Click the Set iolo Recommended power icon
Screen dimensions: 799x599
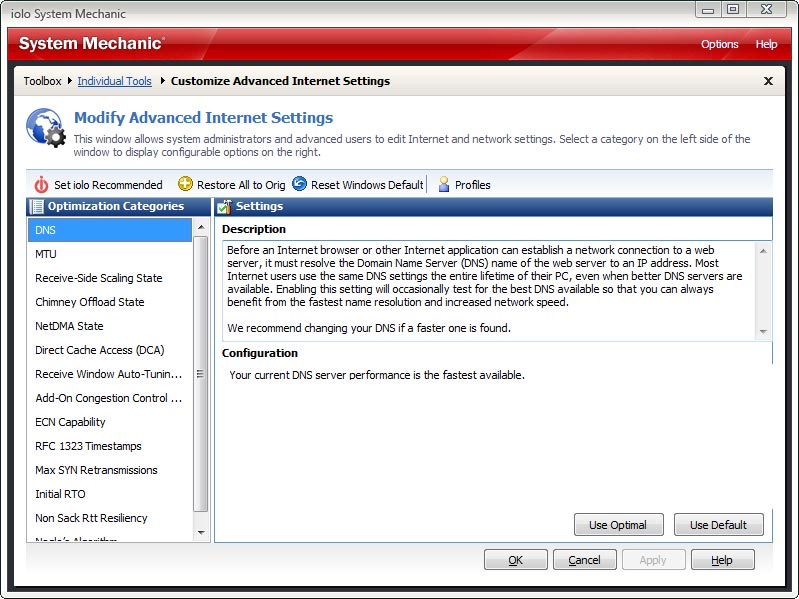(x=41, y=184)
